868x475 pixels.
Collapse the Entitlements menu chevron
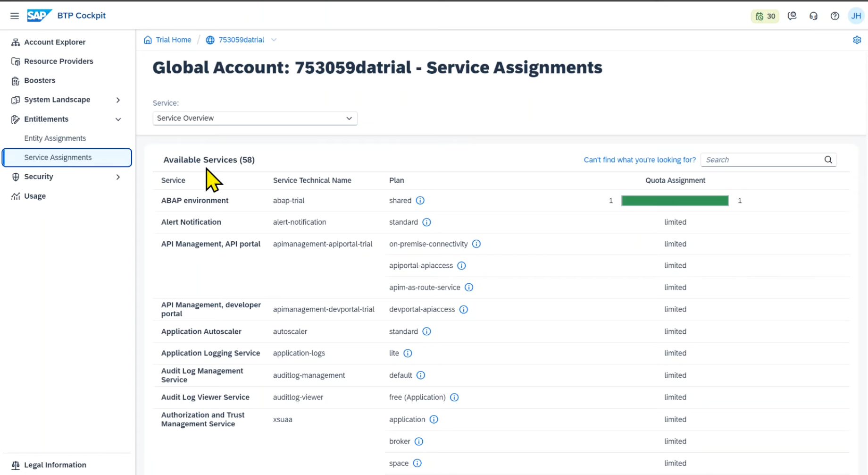(x=118, y=119)
